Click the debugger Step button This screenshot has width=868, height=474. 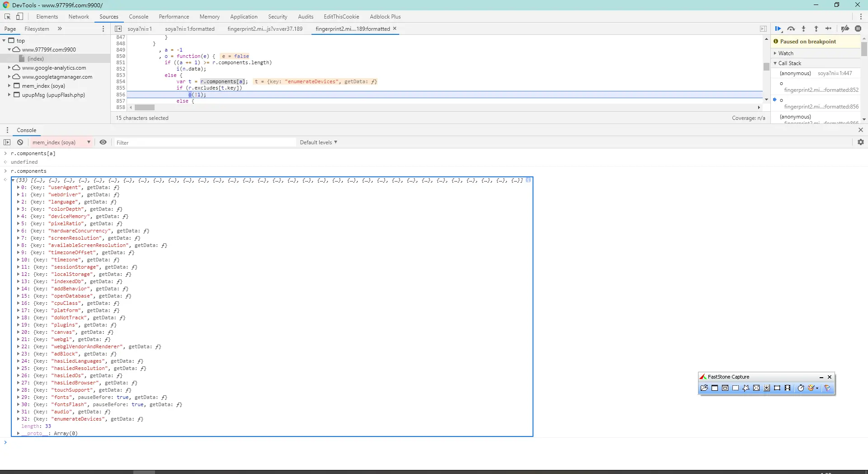[x=829, y=28]
